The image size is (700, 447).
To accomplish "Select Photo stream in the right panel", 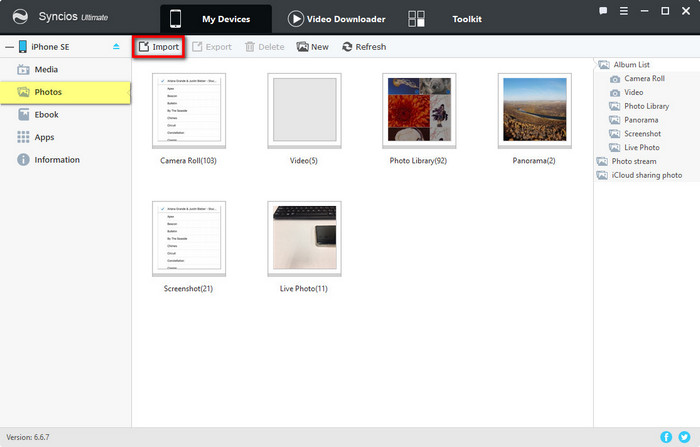I will [x=633, y=161].
